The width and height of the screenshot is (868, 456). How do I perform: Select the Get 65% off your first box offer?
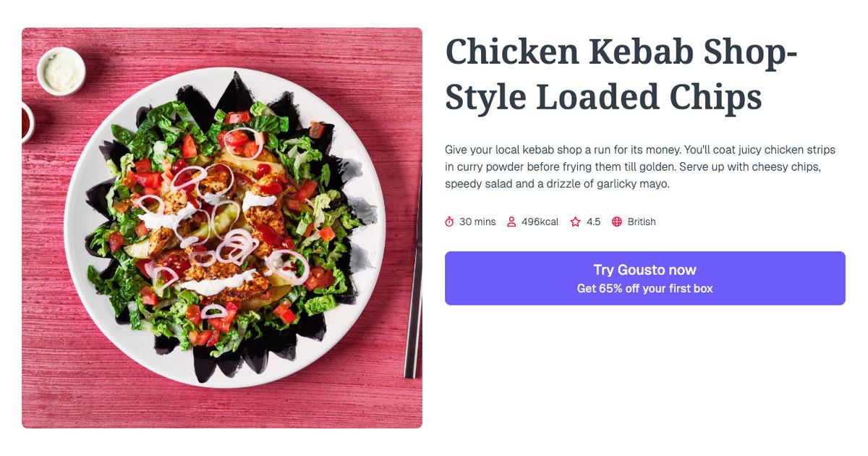(644, 287)
